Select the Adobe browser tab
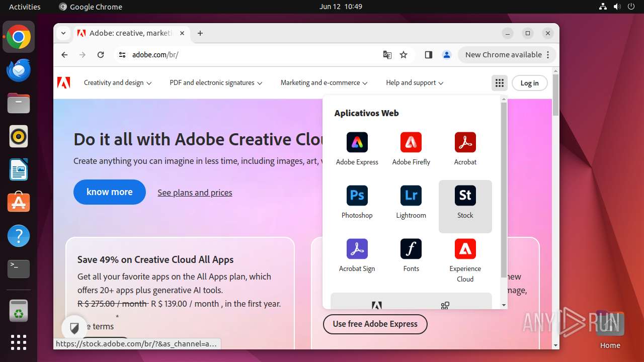Viewport: 644px width, 362px height. coord(131,33)
